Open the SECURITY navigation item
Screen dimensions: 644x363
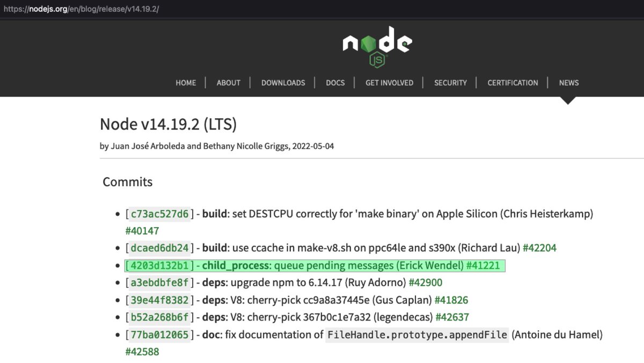coord(450,83)
